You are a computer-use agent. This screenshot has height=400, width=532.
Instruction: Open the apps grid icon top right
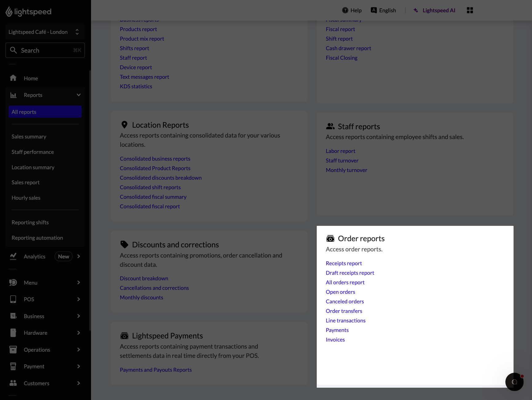pyautogui.click(x=470, y=10)
